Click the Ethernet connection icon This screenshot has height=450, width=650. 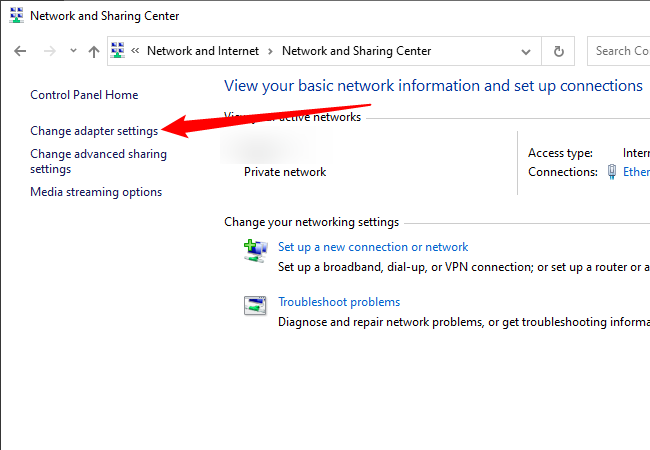[612, 172]
